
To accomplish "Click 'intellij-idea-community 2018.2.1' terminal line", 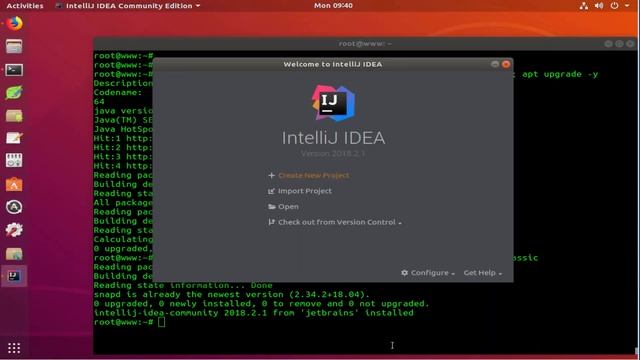I will [253, 313].
